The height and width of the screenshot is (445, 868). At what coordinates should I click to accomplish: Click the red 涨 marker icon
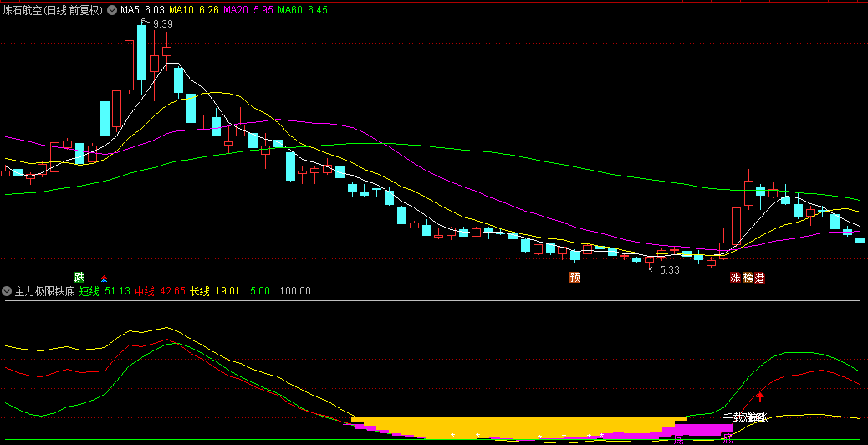[736, 278]
